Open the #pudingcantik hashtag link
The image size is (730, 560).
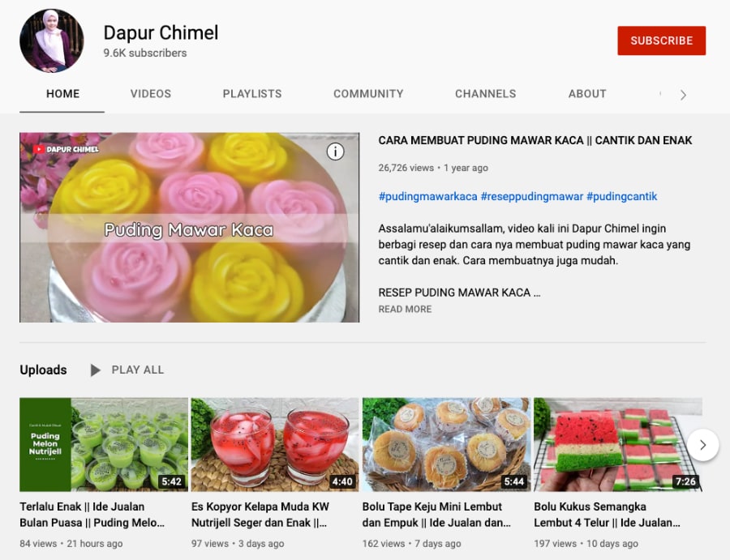(x=621, y=197)
